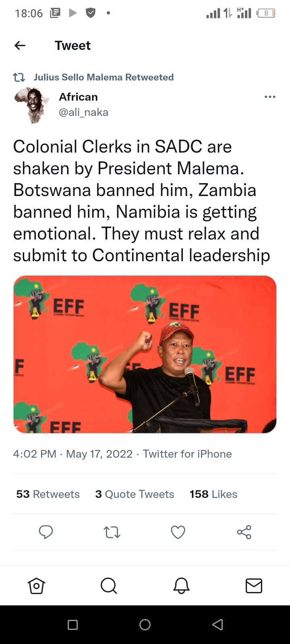This screenshot has width=290, height=644.
Task: Open the Home tab in bottom bar
Action: (x=36, y=586)
